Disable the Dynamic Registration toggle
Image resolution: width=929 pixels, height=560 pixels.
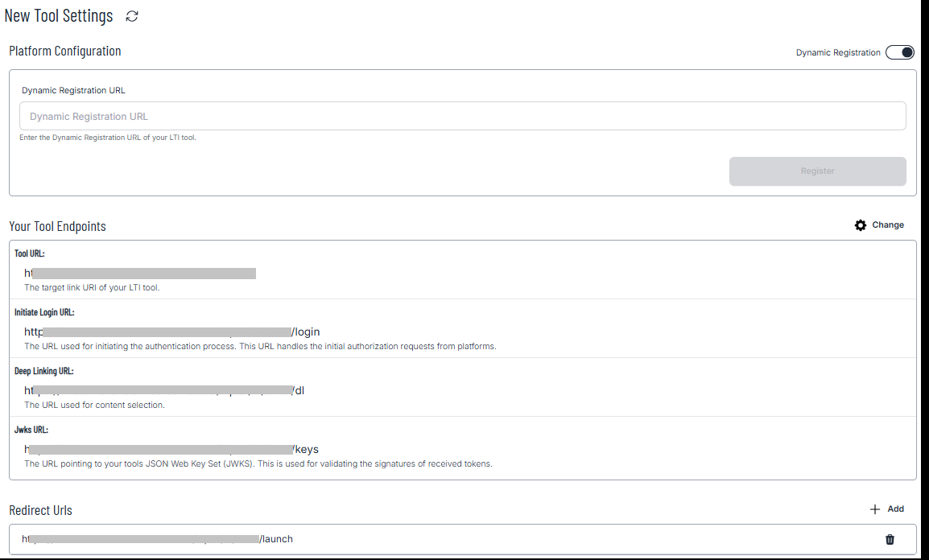tap(899, 51)
